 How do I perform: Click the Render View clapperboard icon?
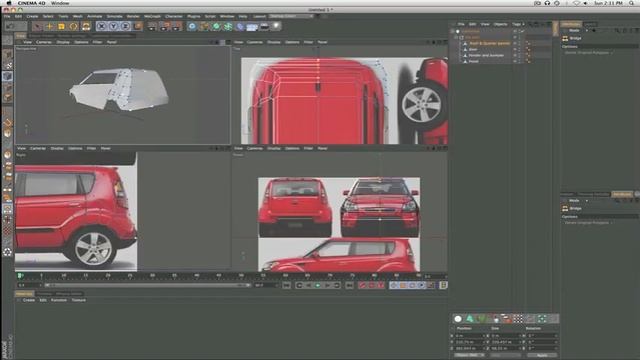[x=152, y=27]
